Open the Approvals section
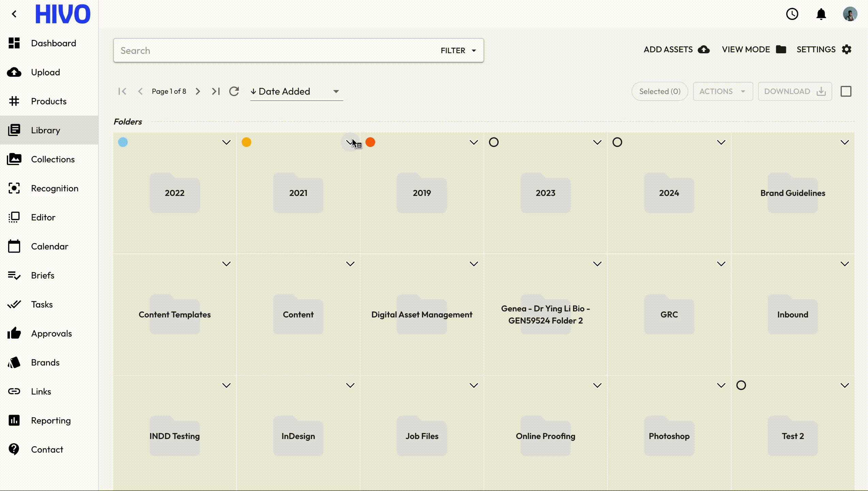The height and width of the screenshot is (491, 868). [x=51, y=333]
